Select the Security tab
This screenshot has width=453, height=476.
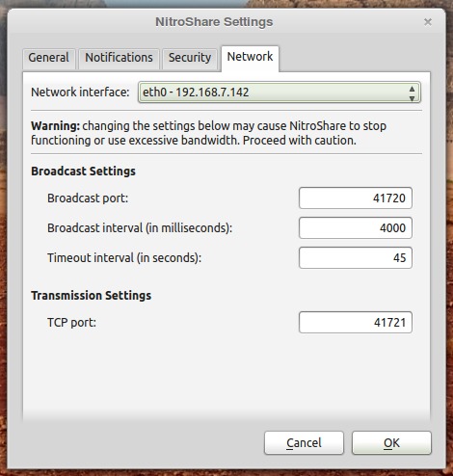190,59
